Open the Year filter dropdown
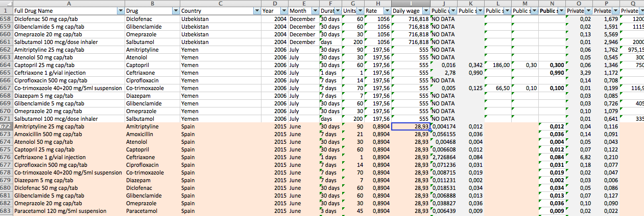The image size is (644, 216). click(x=283, y=11)
